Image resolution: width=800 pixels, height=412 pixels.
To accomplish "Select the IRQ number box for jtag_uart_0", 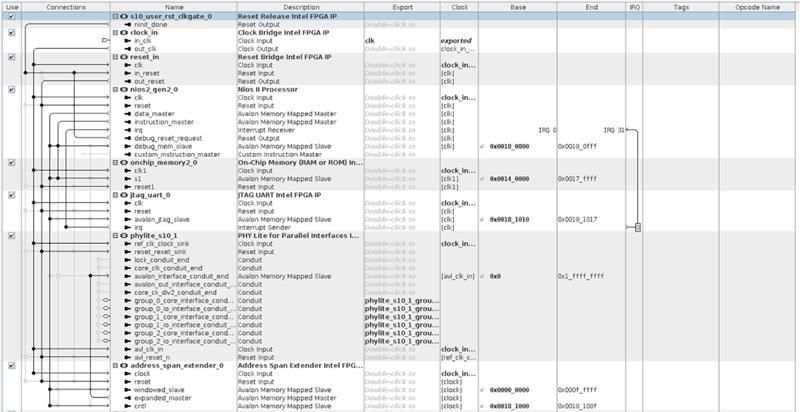I will [638, 227].
